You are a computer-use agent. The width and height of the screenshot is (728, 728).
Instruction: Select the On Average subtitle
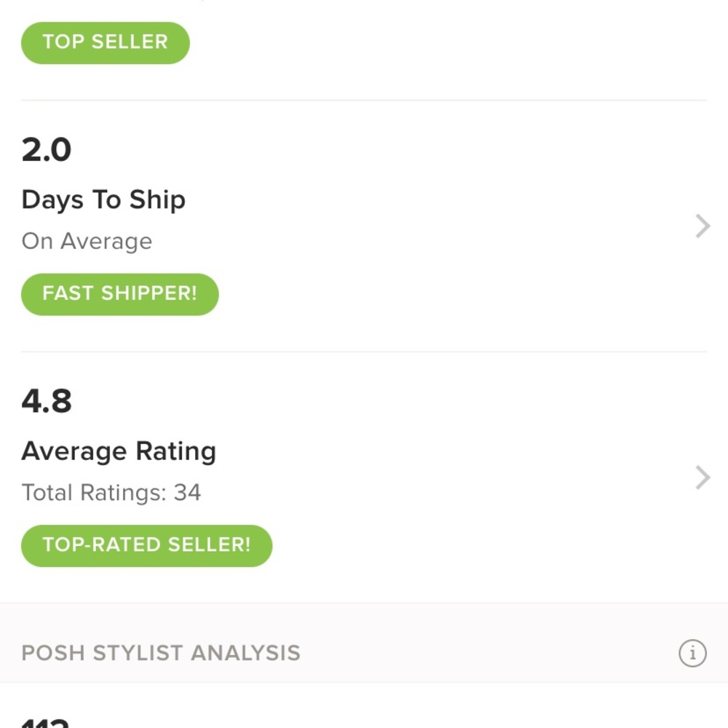[87, 241]
